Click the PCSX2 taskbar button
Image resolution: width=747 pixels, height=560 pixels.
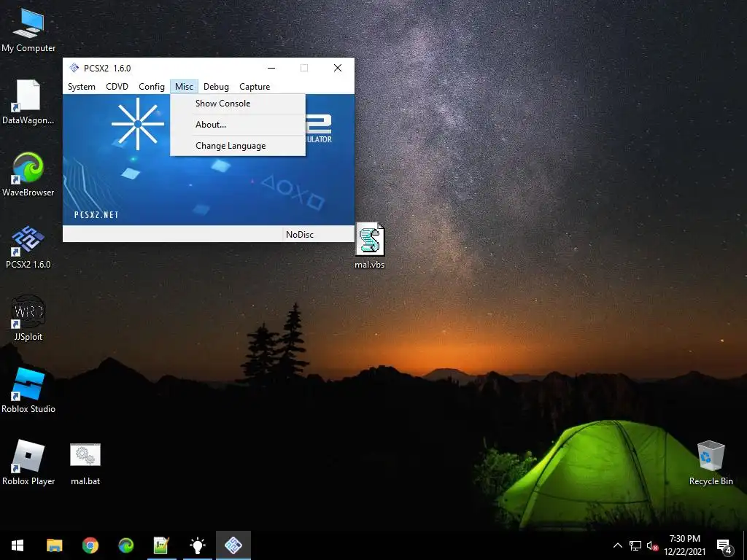pyautogui.click(x=233, y=545)
